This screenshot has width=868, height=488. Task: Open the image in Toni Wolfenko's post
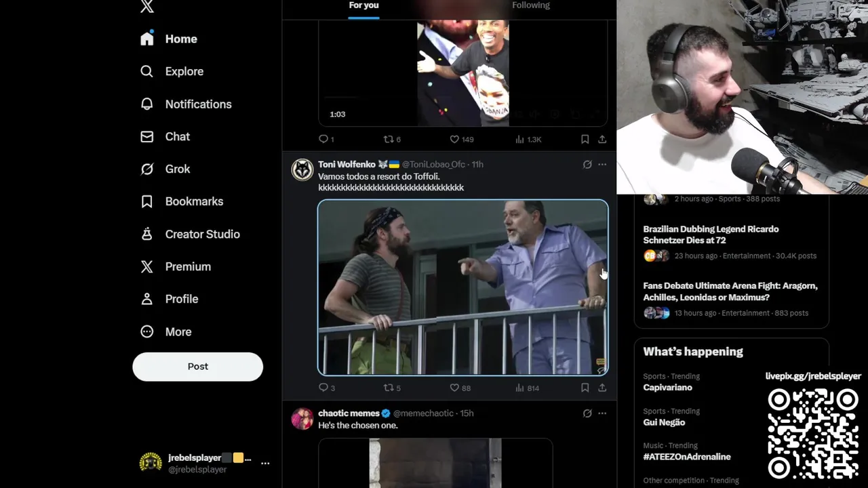463,287
